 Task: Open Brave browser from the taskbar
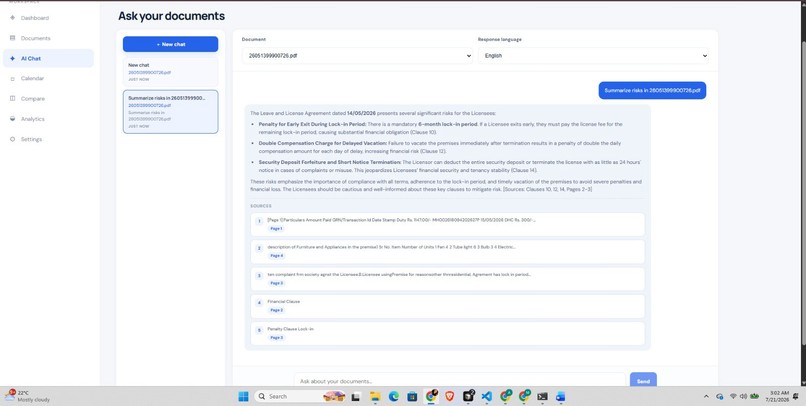click(449, 396)
